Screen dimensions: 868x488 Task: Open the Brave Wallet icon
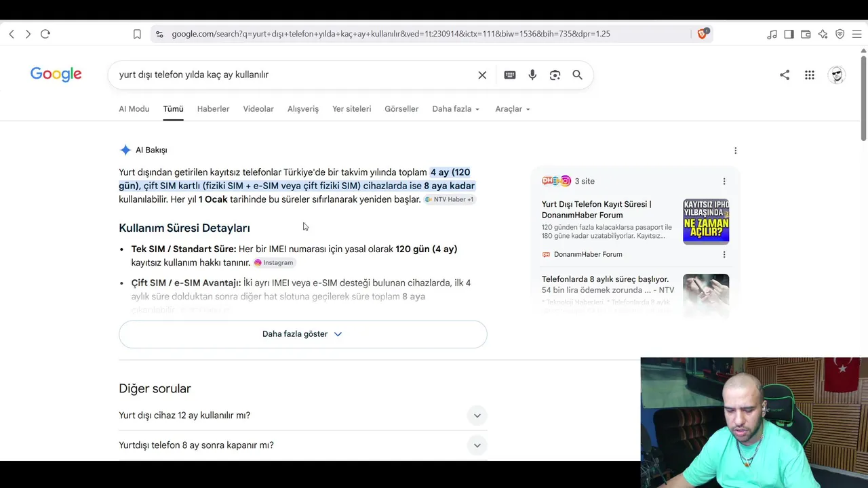(x=806, y=34)
